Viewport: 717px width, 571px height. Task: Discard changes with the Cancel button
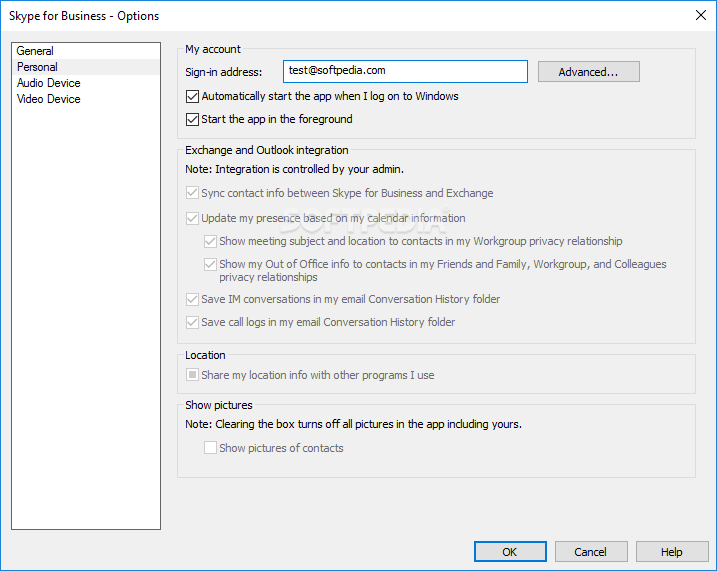(x=591, y=552)
